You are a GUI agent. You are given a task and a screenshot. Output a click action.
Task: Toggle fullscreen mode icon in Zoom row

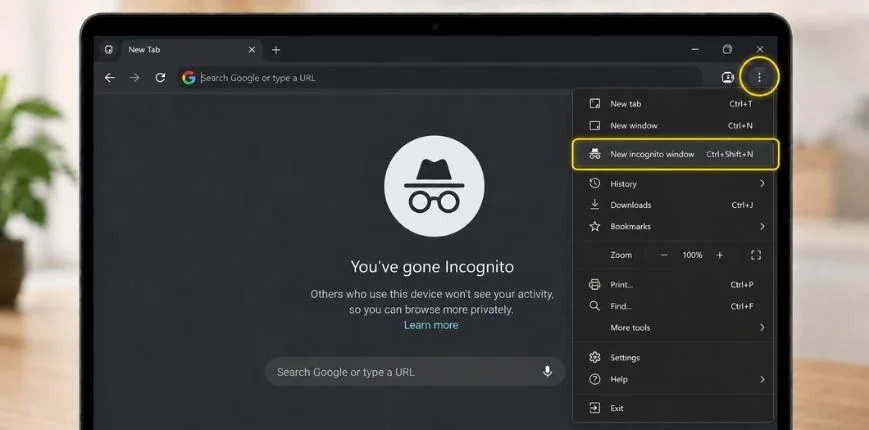pyautogui.click(x=756, y=255)
